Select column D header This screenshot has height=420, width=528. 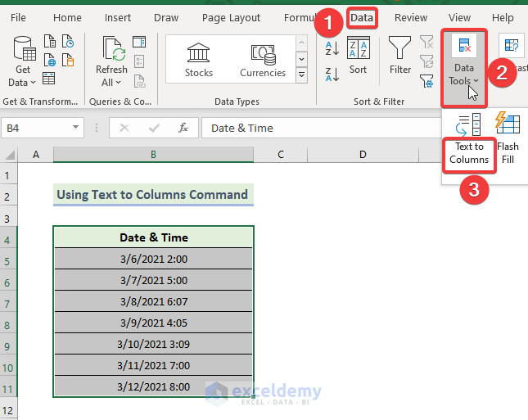[x=363, y=154]
